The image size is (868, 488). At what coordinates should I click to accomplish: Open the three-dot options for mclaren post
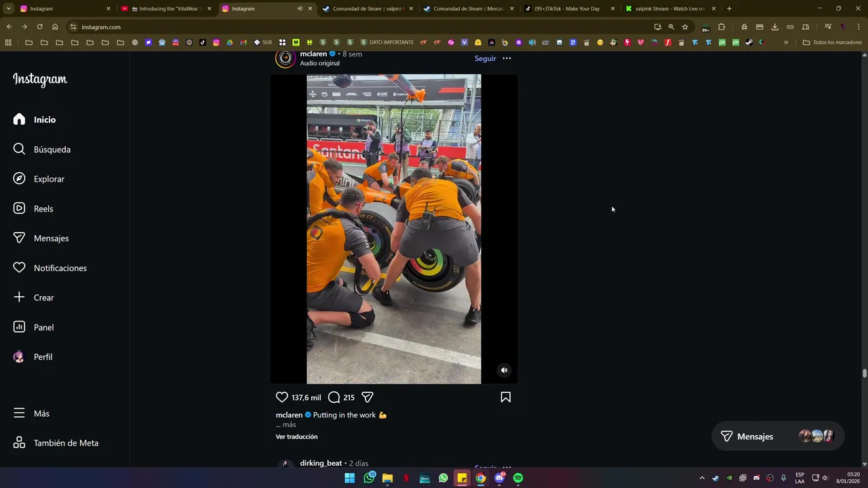507,58
